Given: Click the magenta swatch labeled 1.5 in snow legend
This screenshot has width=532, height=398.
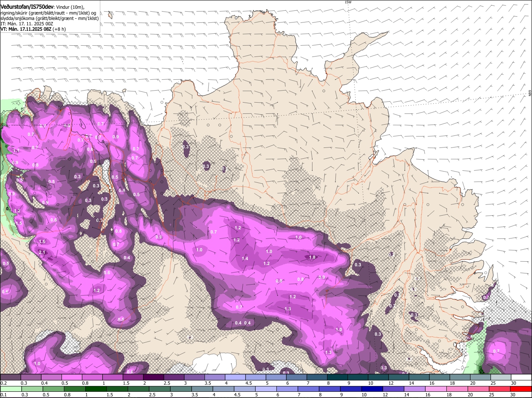Looking at the screenshot, I should point(133,377).
